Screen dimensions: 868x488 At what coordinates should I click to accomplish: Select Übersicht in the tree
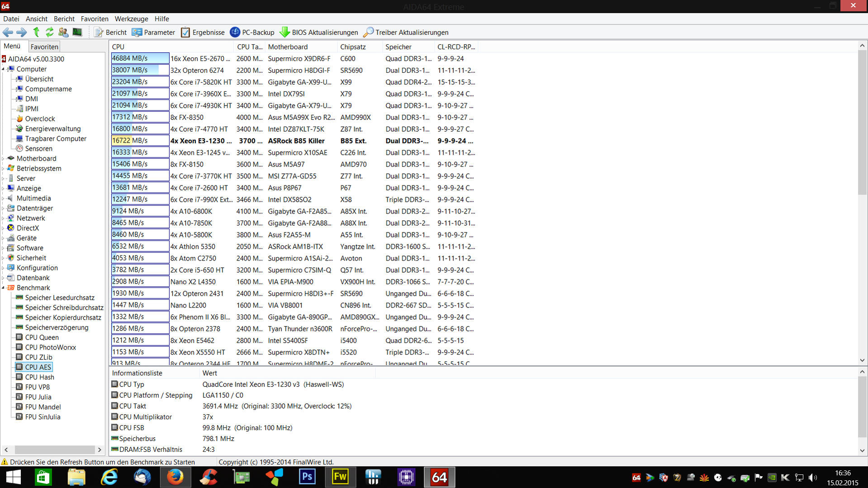[x=39, y=79]
